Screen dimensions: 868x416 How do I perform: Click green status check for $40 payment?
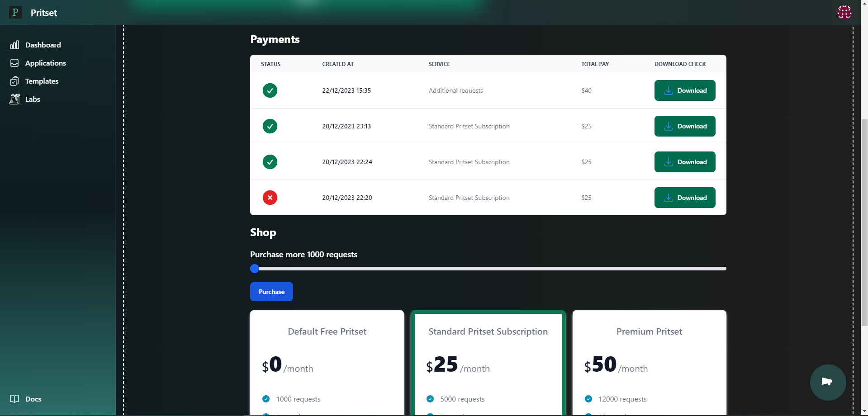(270, 90)
